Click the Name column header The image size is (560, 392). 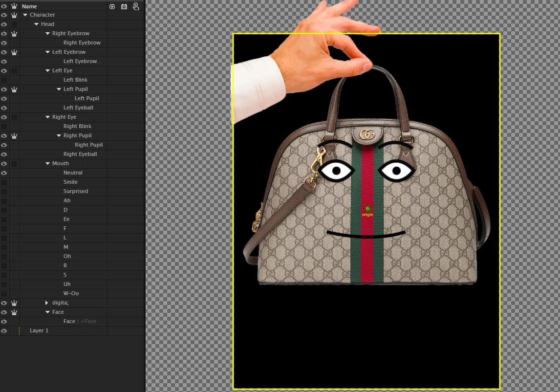coord(29,6)
